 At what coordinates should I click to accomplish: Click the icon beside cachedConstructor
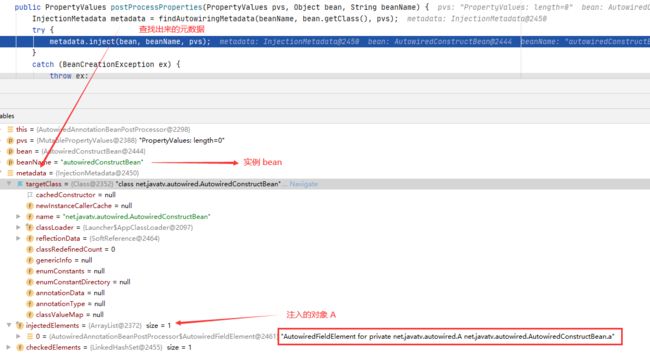[29, 195]
